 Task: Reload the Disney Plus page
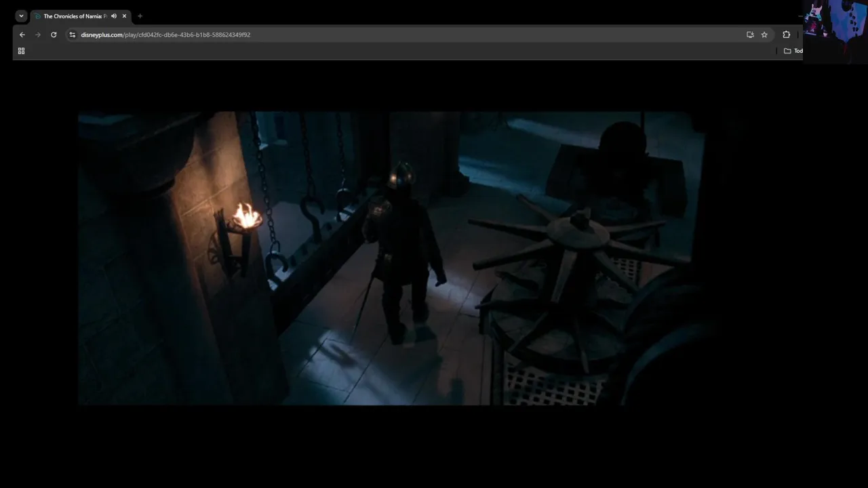click(54, 35)
